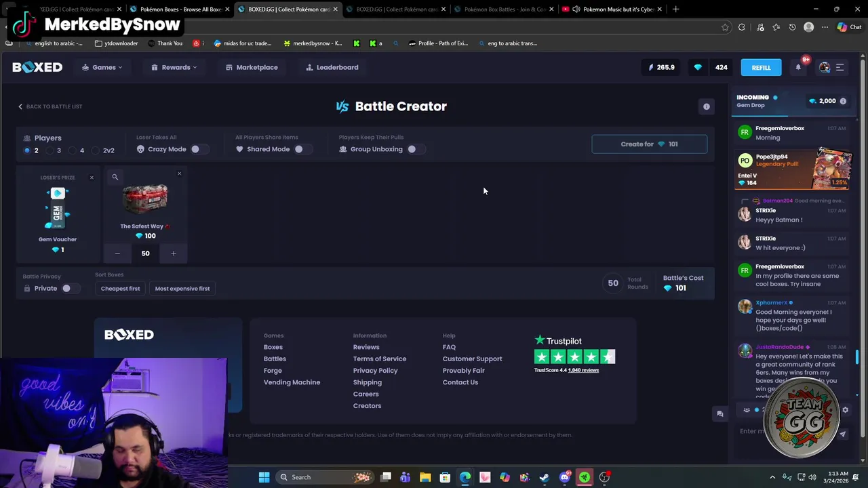868x488 pixels.
Task: Open Provably Fair link
Action: tap(464, 371)
